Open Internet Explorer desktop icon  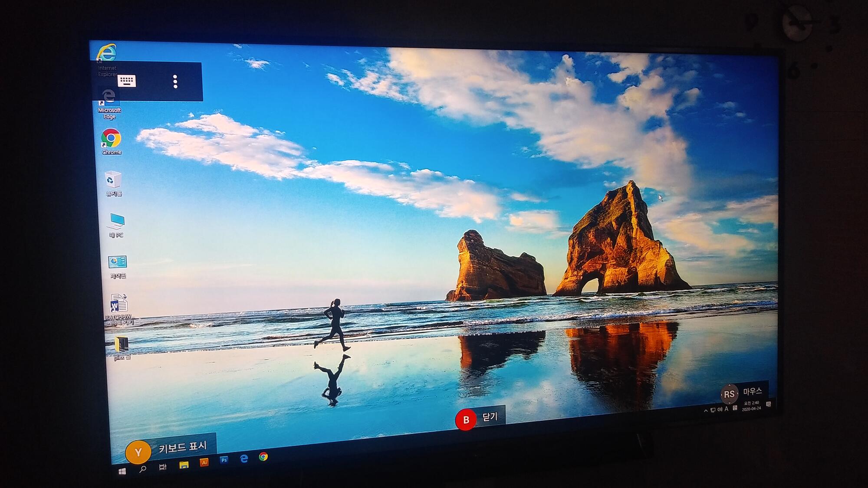click(x=107, y=53)
